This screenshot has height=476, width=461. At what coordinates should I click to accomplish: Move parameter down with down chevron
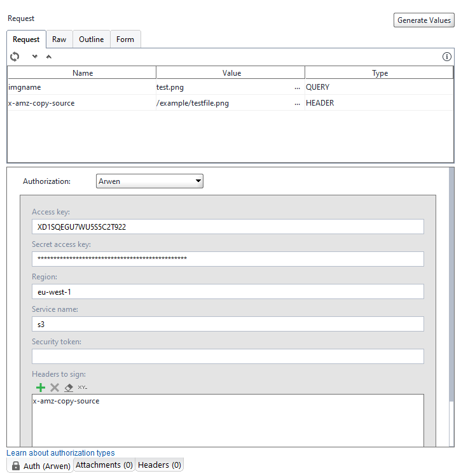click(35, 57)
